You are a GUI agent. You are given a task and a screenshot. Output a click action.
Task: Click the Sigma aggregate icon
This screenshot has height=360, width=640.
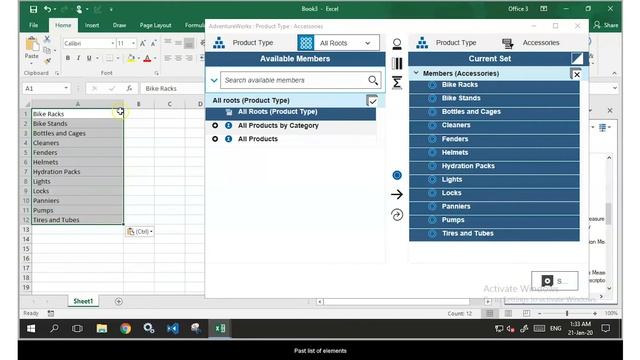click(x=397, y=83)
